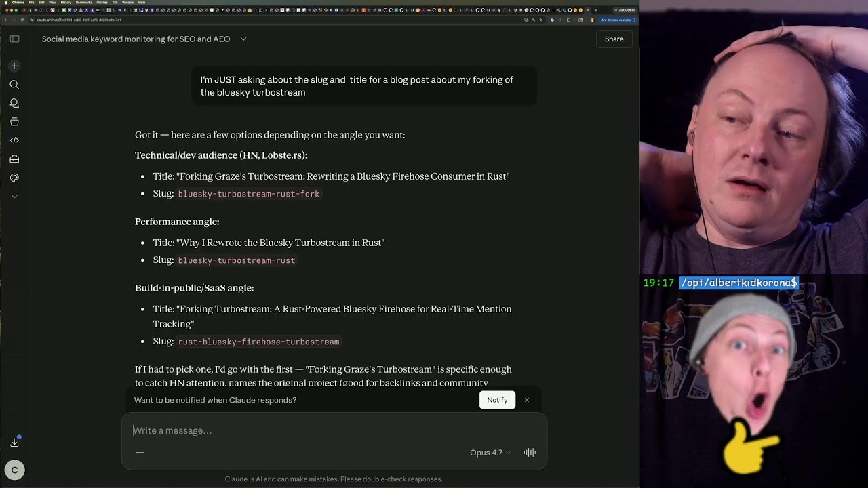Toggle the Claude sidebar panel
Screen dimensions: 868x488
pos(14,39)
